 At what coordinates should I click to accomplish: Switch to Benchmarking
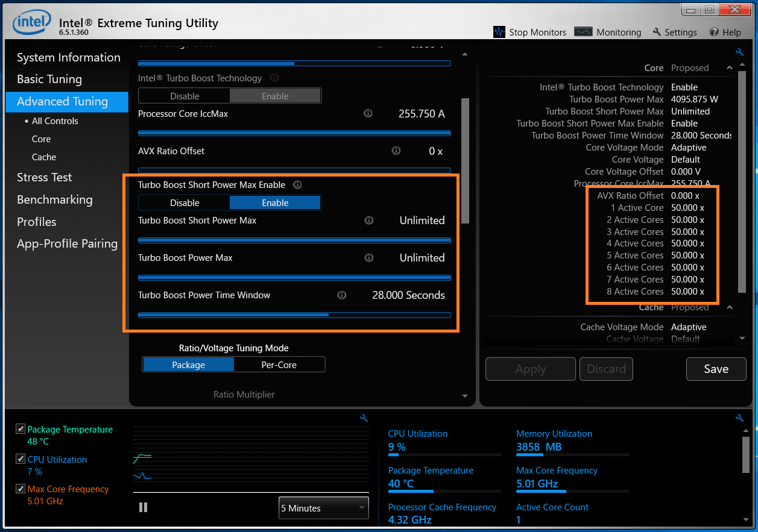[x=55, y=199]
